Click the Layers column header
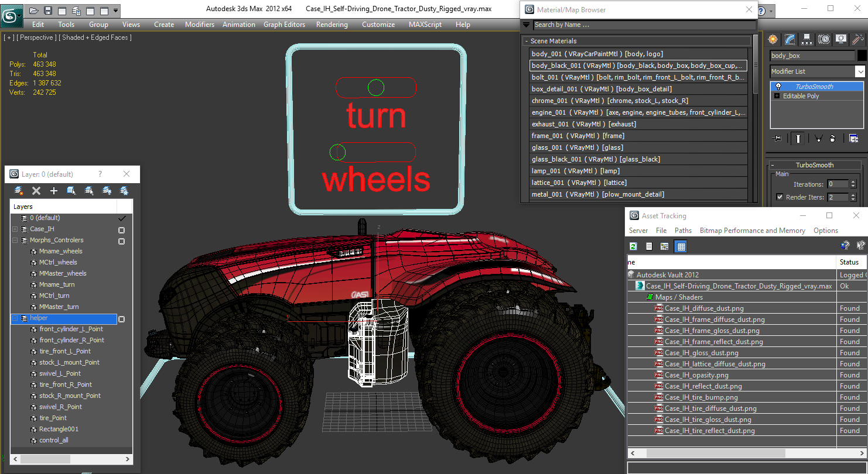The image size is (868, 474). [x=63, y=207]
